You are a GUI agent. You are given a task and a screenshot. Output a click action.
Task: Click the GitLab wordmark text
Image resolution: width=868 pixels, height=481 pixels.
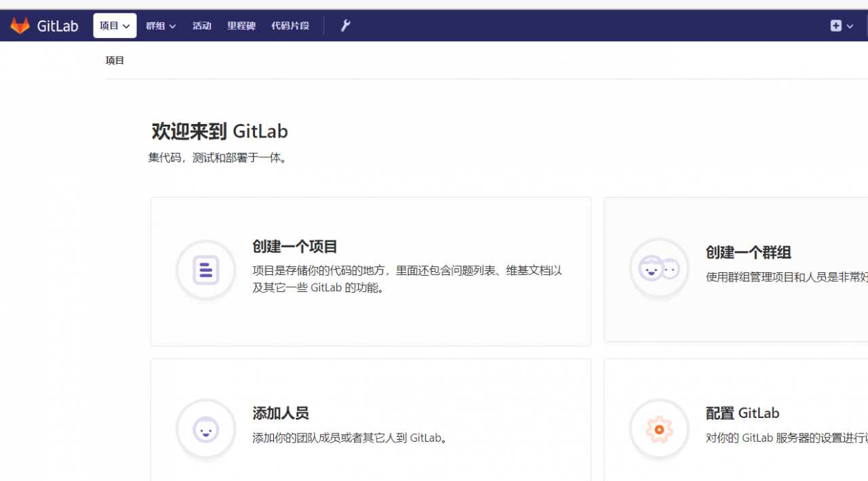click(x=58, y=26)
